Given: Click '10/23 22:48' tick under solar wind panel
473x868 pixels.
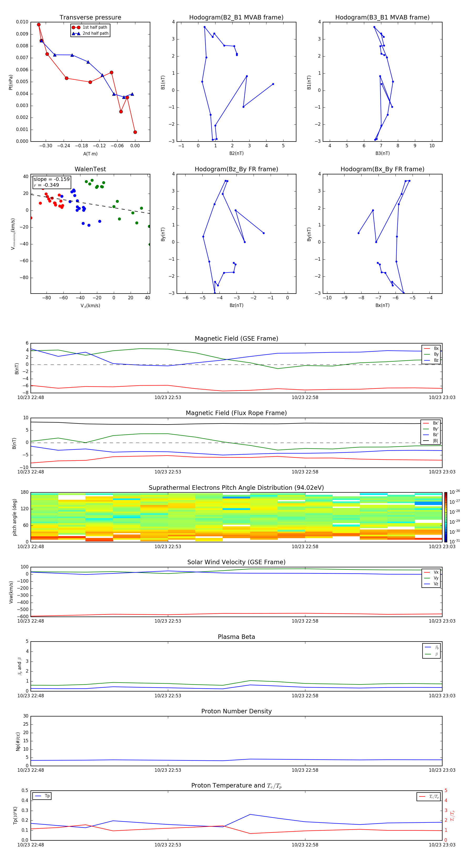Looking at the screenshot, I should tap(31, 621).
